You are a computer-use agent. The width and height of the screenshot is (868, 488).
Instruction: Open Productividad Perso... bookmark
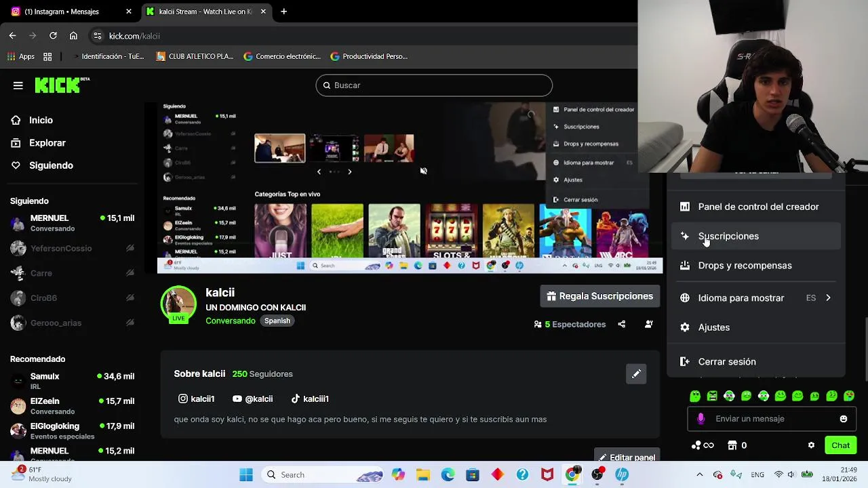pos(369,56)
